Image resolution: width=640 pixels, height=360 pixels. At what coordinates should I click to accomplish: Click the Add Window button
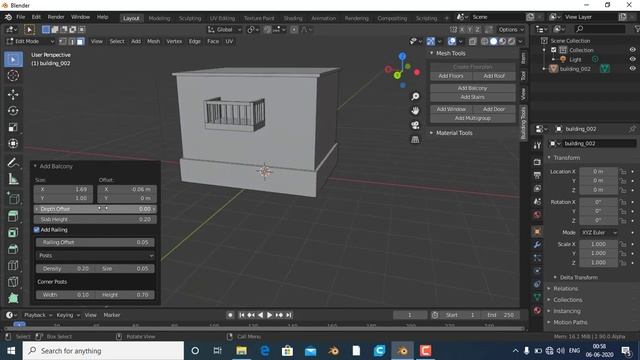click(451, 109)
